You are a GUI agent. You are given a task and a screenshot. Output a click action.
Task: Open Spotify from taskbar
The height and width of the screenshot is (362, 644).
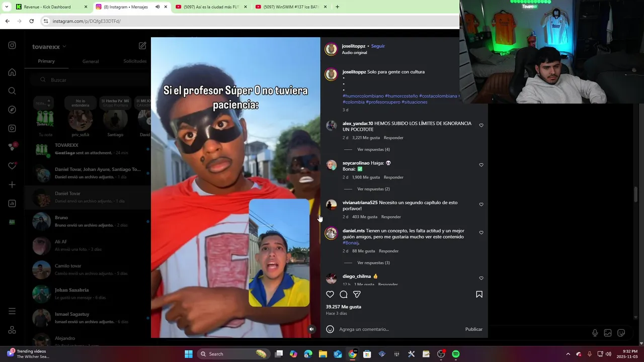click(456, 354)
